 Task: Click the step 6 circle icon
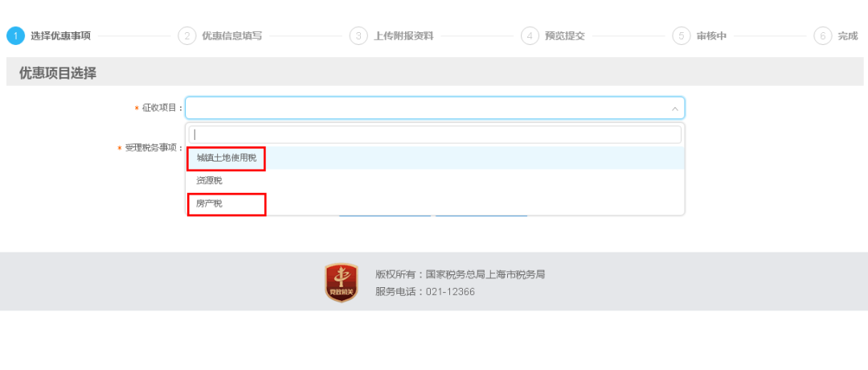[x=822, y=36]
